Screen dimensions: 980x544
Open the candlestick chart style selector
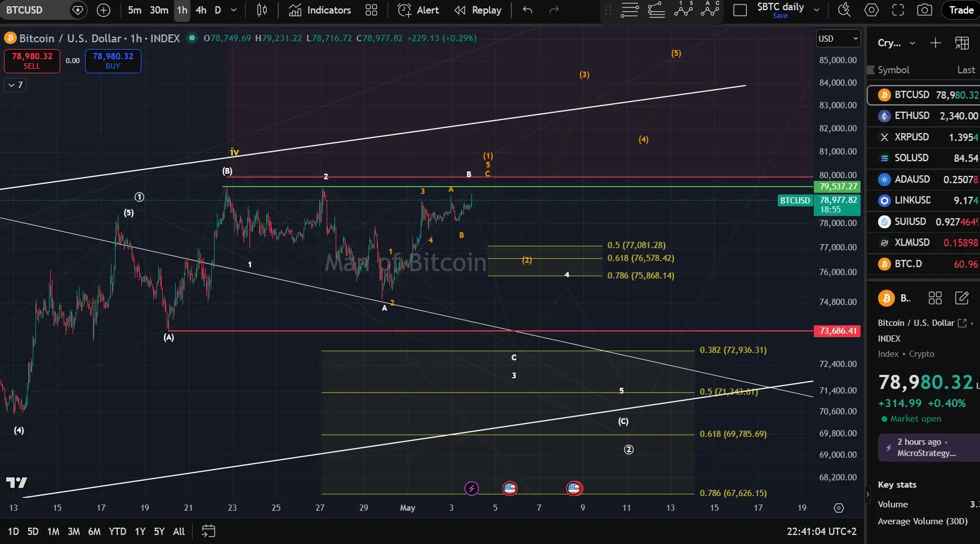pos(262,10)
